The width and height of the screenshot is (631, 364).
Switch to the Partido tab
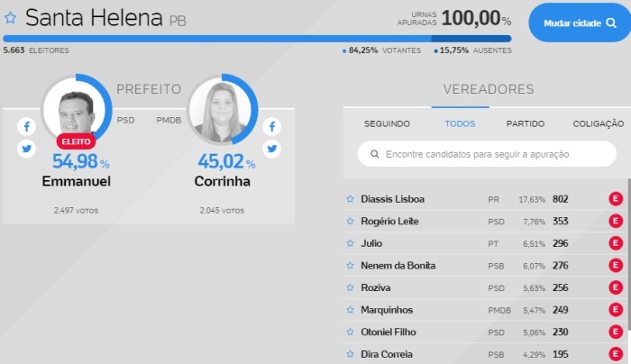click(525, 123)
